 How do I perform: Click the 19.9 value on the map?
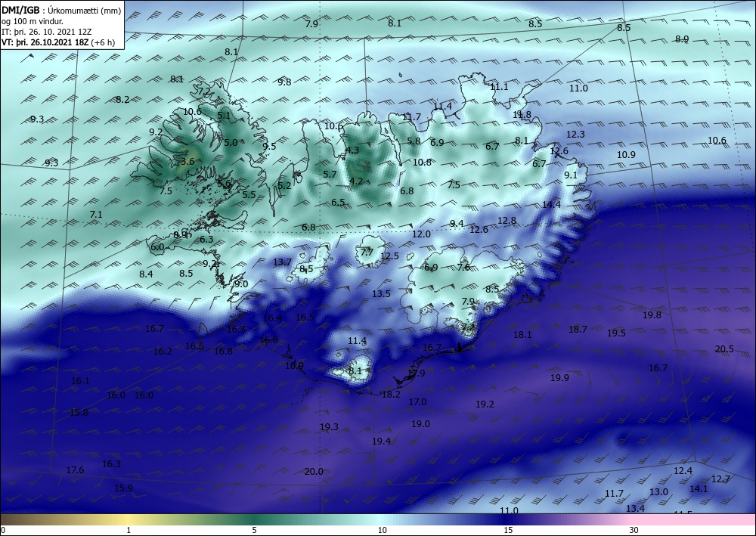coord(559,378)
